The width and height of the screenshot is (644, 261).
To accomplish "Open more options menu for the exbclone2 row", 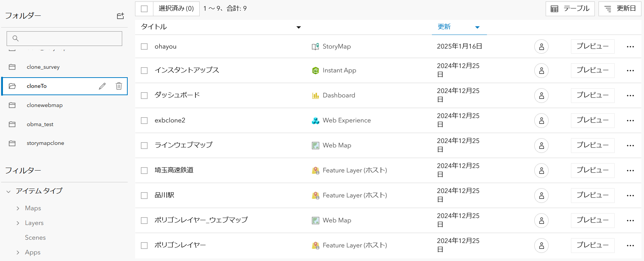I will point(630,121).
